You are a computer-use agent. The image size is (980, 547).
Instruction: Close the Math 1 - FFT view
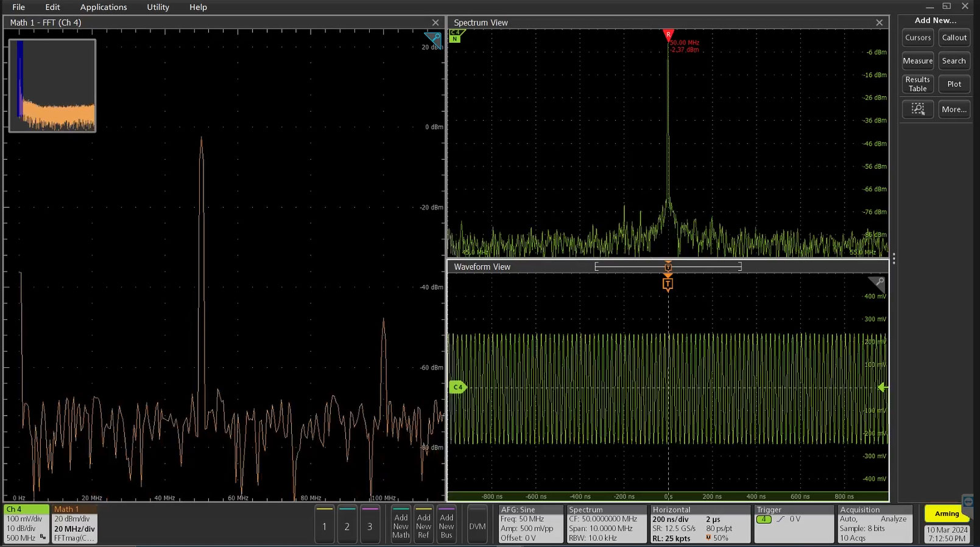(435, 23)
